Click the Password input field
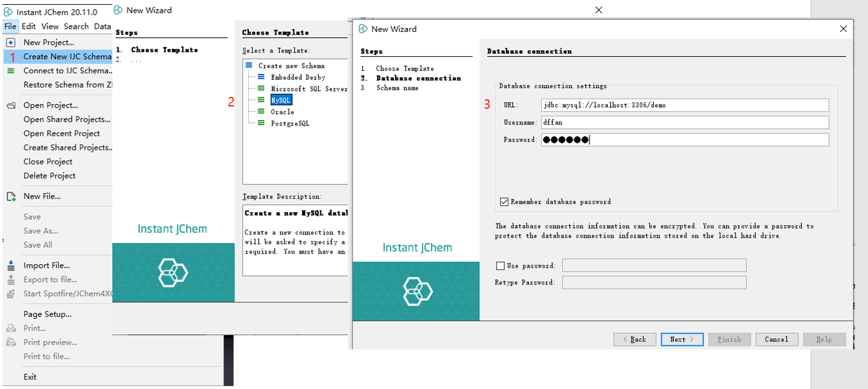 point(685,140)
